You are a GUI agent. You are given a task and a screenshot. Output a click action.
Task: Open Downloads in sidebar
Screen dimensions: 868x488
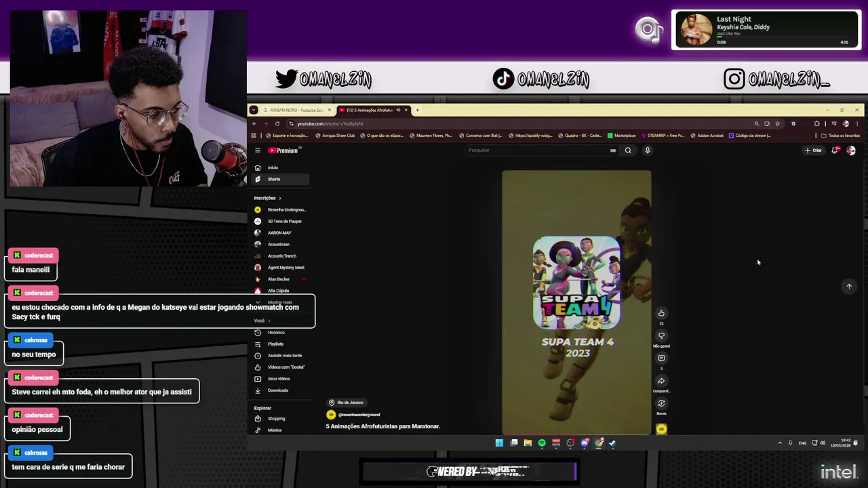[281, 390]
